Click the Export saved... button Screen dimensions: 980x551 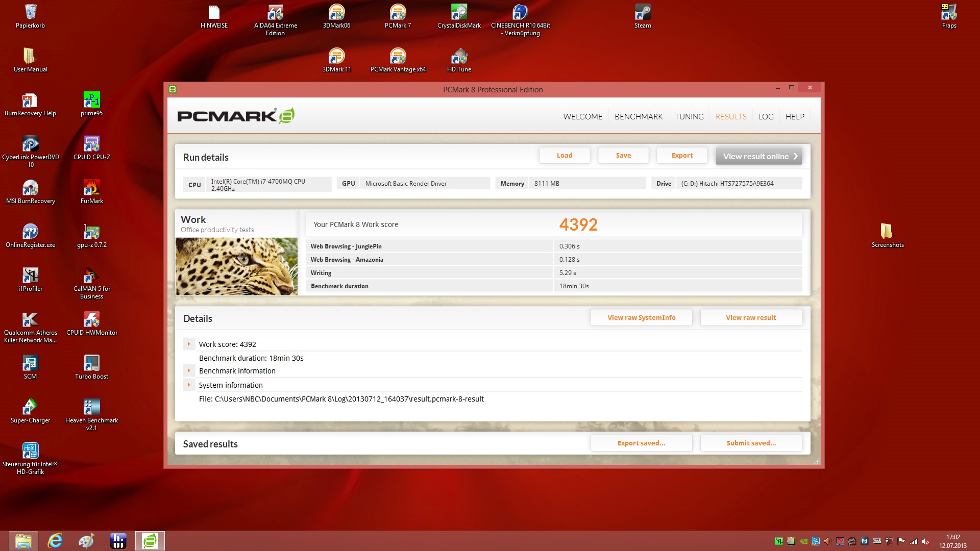click(641, 443)
